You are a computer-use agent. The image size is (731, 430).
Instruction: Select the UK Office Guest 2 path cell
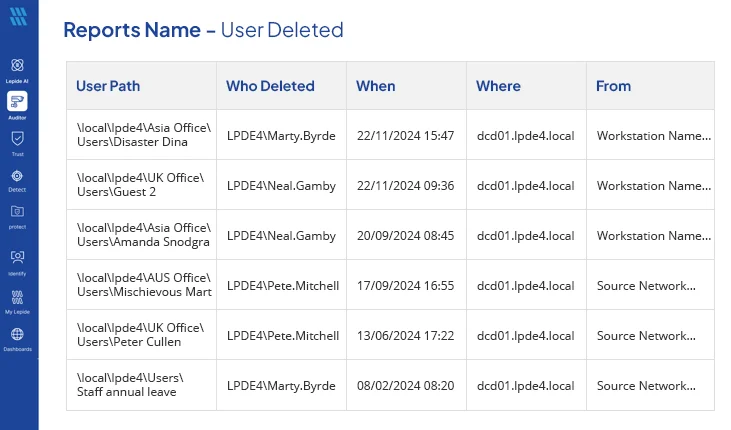coord(140,185)
